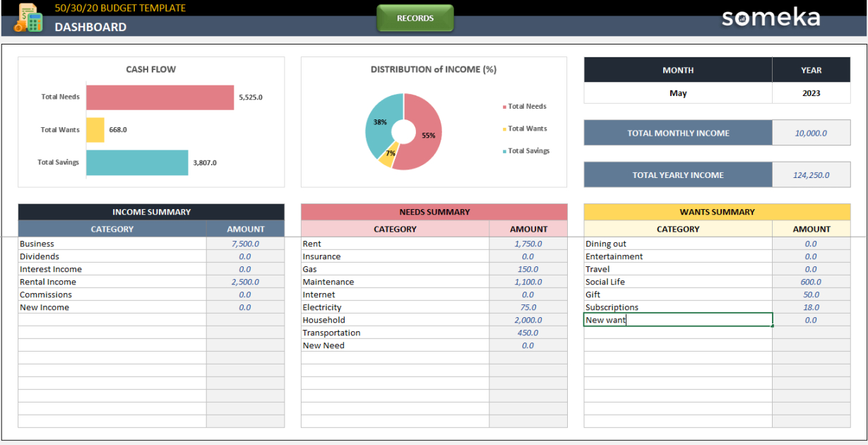Select the 38% pie chart slice
868x445 pixels.
[x=379, y=123]
